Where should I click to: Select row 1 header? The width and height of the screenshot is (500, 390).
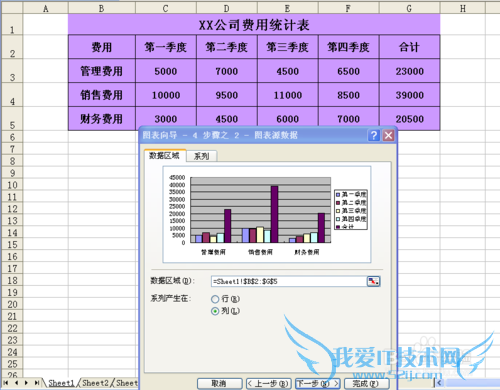point(12,24)
